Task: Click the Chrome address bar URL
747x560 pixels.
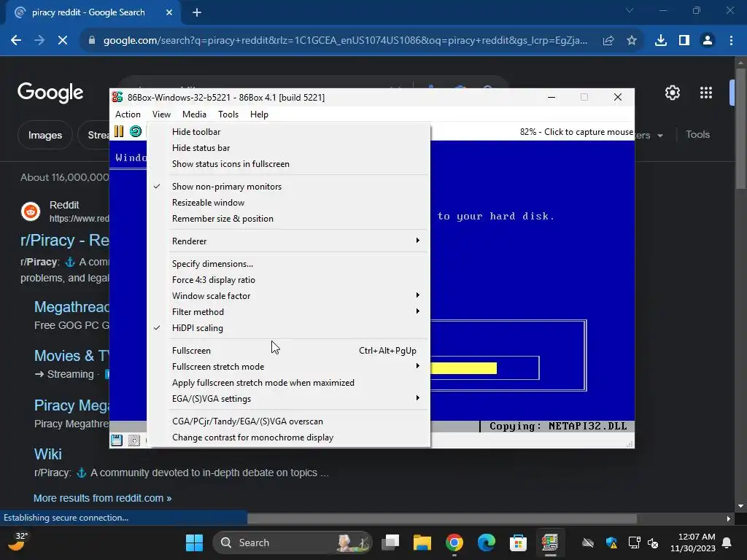Action: (345, 41)
